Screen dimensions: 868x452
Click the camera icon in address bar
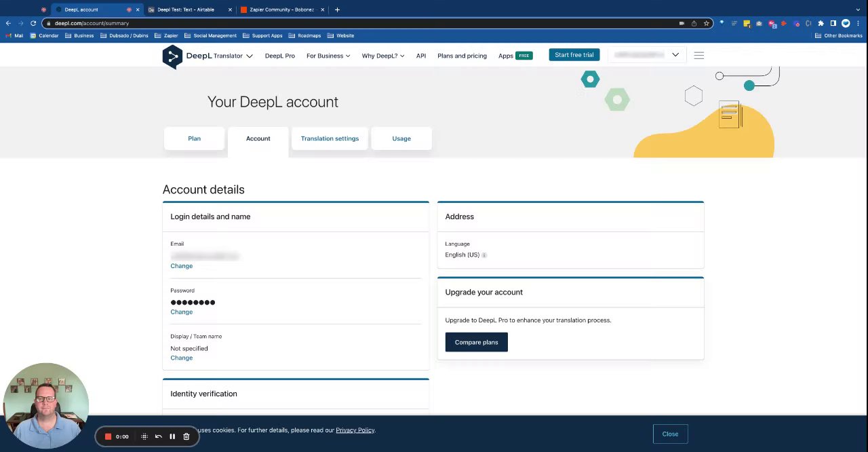point(682,23)
